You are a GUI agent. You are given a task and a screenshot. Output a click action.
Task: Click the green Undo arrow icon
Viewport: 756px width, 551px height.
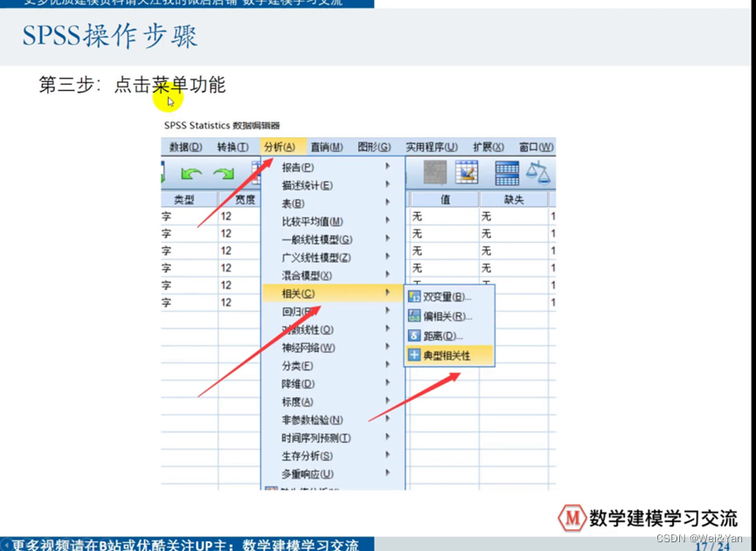pos(191,174)
